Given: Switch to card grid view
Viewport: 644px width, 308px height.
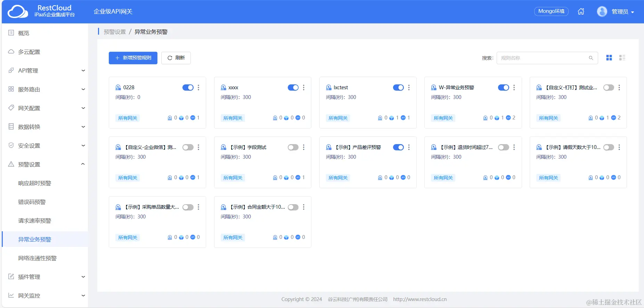Looking at the screenshot, I should pos(609,58).
